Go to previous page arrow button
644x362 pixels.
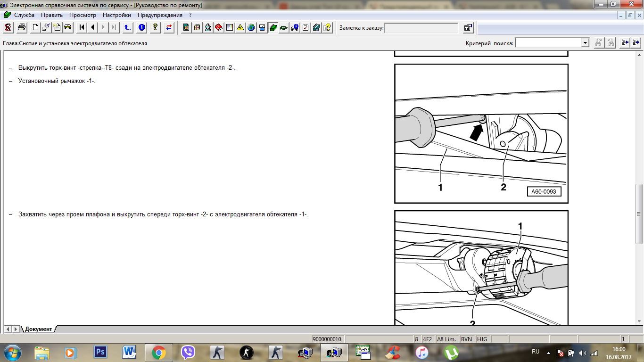[93, 27]
